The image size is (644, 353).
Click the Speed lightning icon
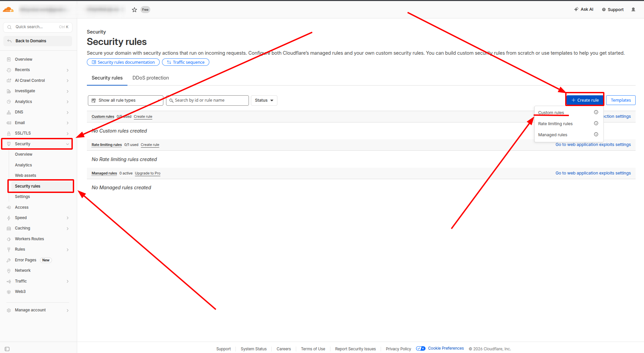[9, 218]
